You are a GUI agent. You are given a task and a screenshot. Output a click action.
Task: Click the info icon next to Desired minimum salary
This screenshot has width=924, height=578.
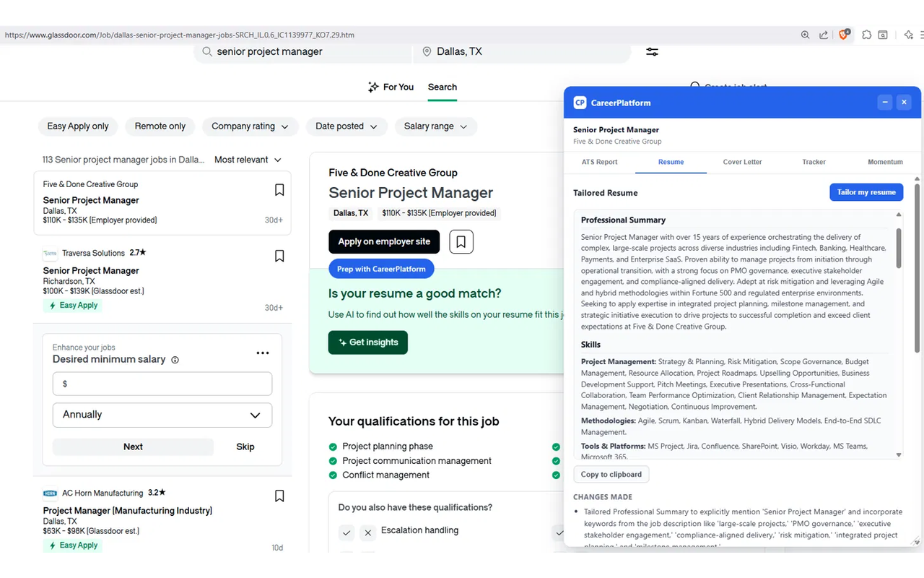coord(175,360)
